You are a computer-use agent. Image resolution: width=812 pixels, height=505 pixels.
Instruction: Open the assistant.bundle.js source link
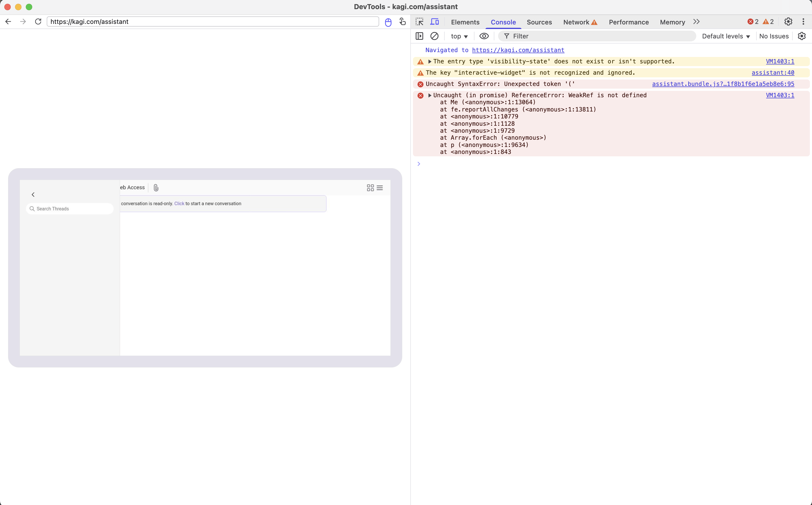click(723, 84)
